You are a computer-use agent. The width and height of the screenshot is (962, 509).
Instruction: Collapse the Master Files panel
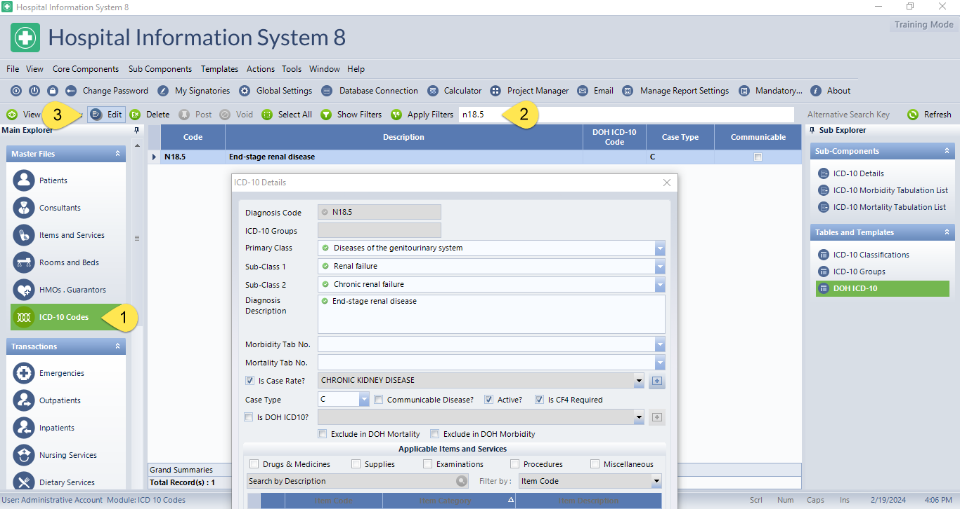coord(118,154)
